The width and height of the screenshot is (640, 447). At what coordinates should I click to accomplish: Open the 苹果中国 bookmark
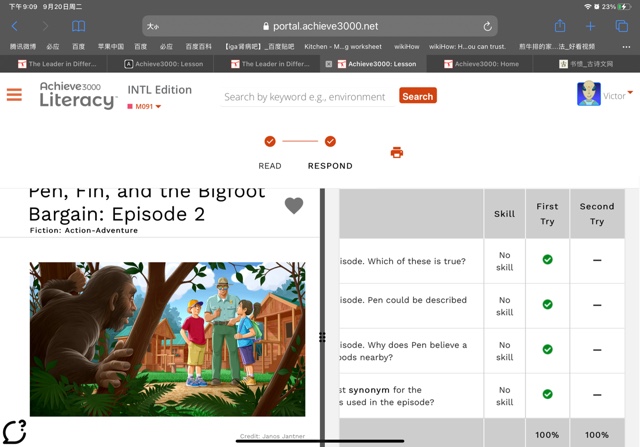click(x=111, y=47)
